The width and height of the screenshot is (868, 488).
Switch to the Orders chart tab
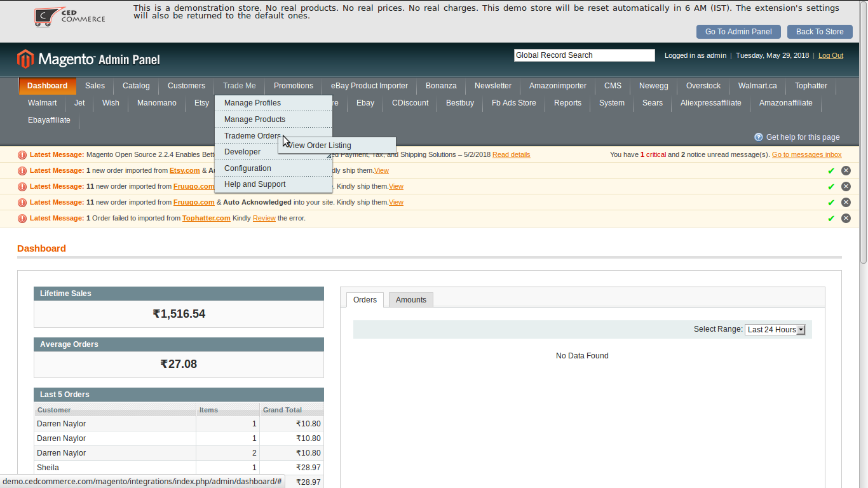coord(365,300)
